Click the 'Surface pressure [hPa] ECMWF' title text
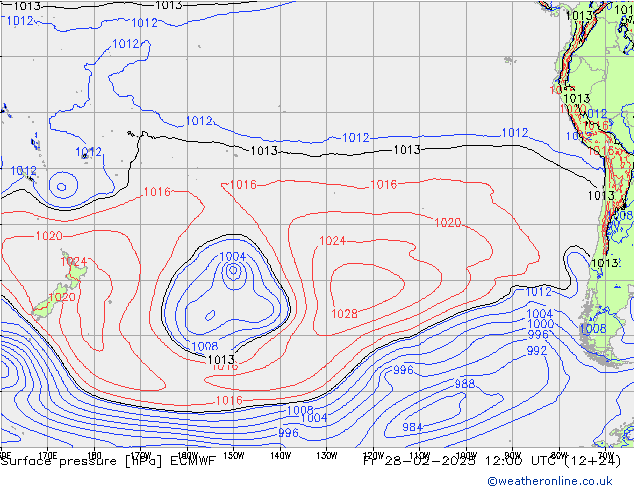 pyautogui.click(x=108, y=461)
